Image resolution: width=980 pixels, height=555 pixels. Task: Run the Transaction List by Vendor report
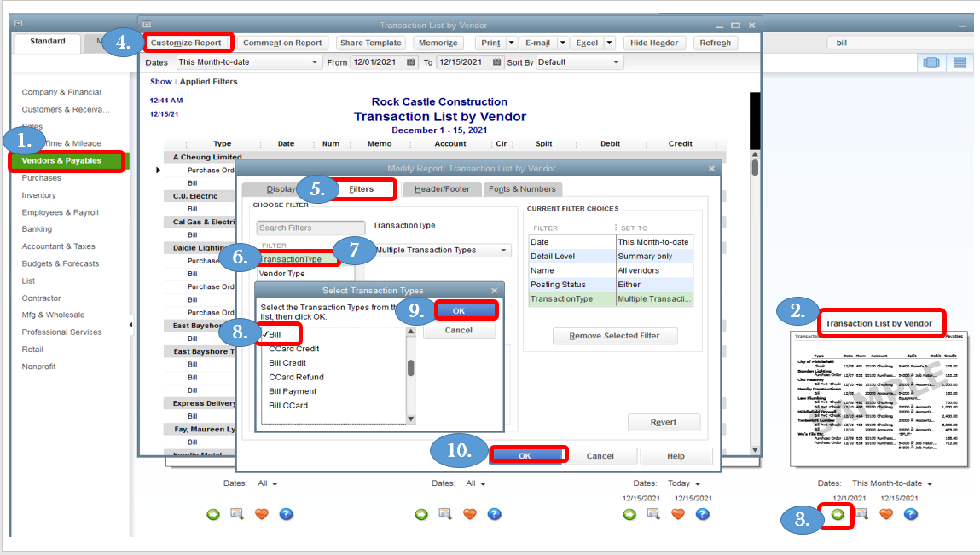click(838, 514)
